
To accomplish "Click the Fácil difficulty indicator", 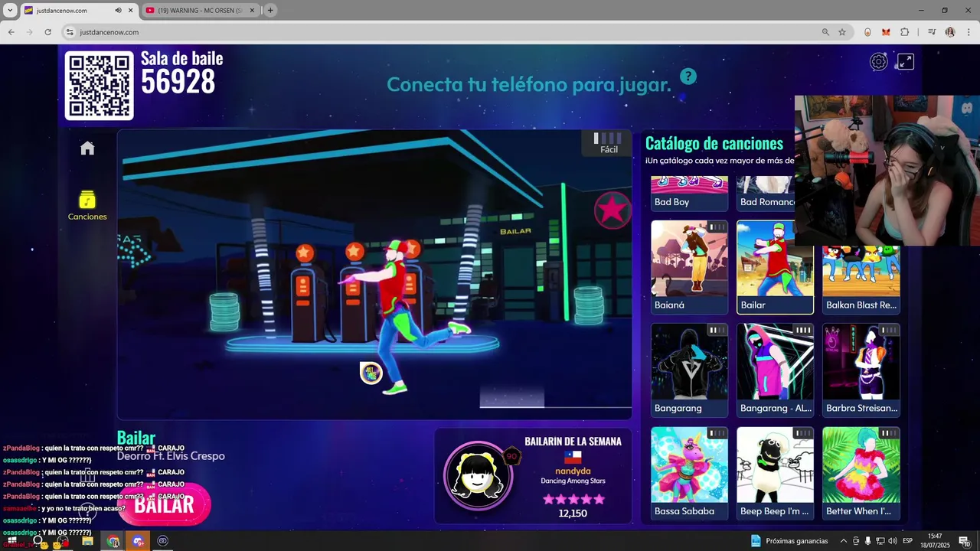I will tap(608, 143).
